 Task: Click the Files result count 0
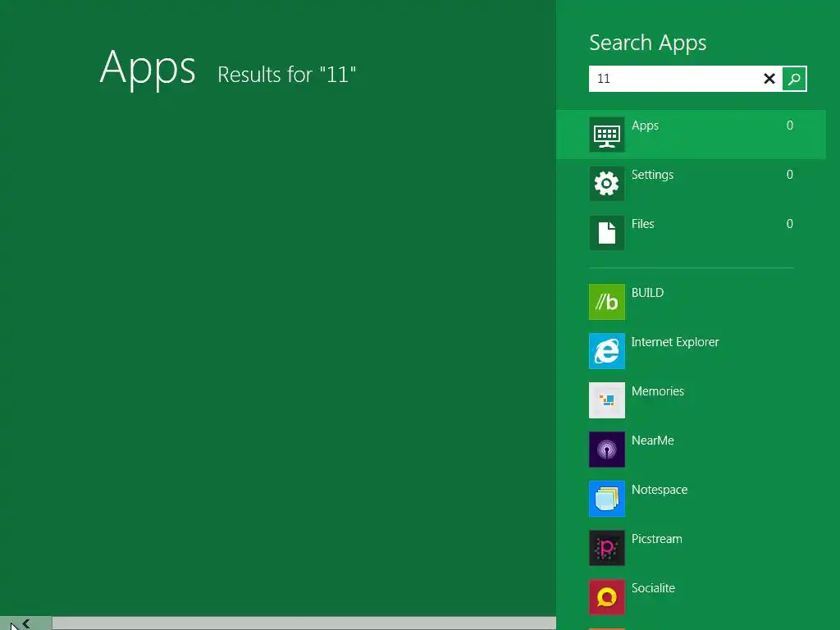(x=790, y=224)
